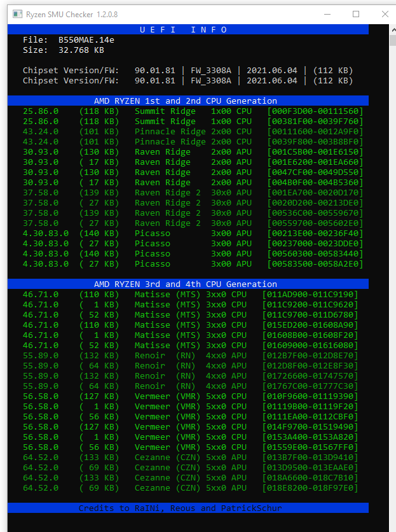Close the Ryzen SMU Checker window
The height and width of the screenshot is (532, 396).
point(385,14)
